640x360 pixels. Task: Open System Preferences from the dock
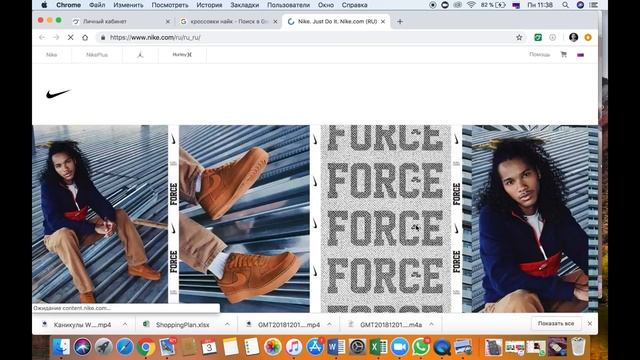coord(357,347)
